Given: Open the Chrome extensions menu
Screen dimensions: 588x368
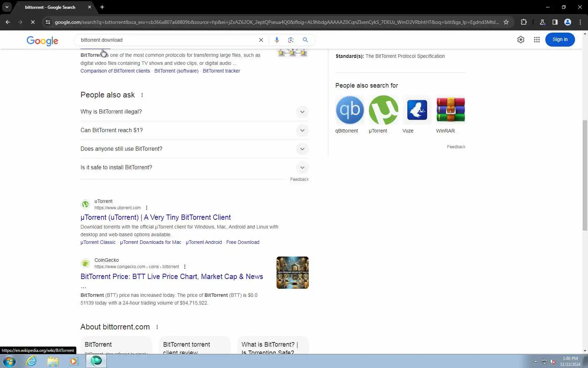Looking at the screenshot, I should [x=524, y=22].
